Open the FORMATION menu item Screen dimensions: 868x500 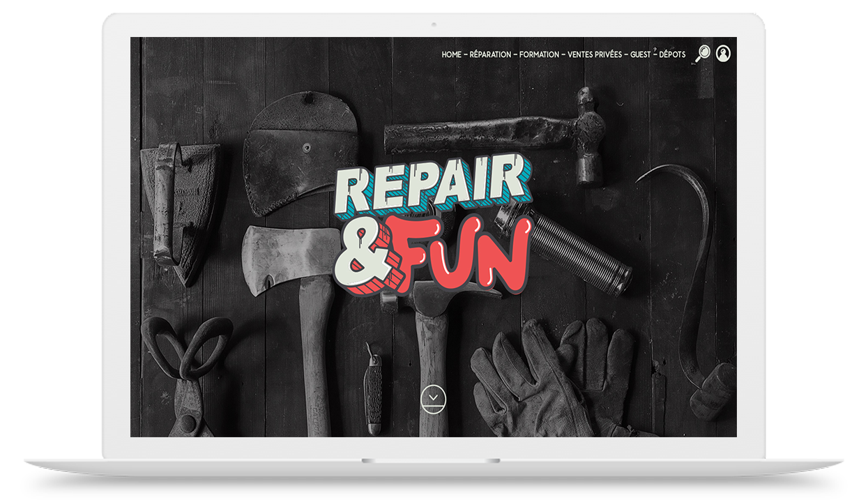pos(540,54)
